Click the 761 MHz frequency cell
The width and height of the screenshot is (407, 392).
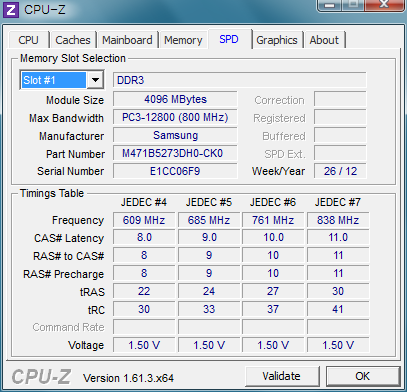273,220
